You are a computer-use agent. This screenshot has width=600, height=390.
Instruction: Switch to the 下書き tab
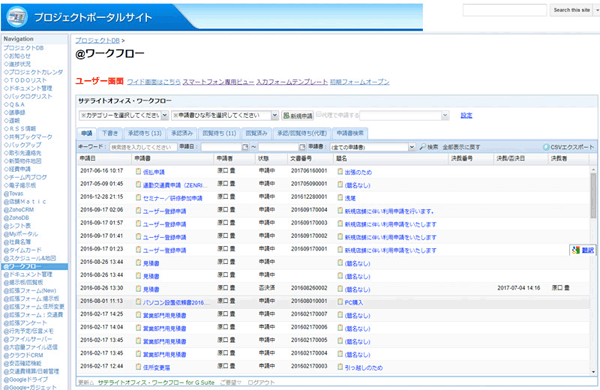point(110,133)
